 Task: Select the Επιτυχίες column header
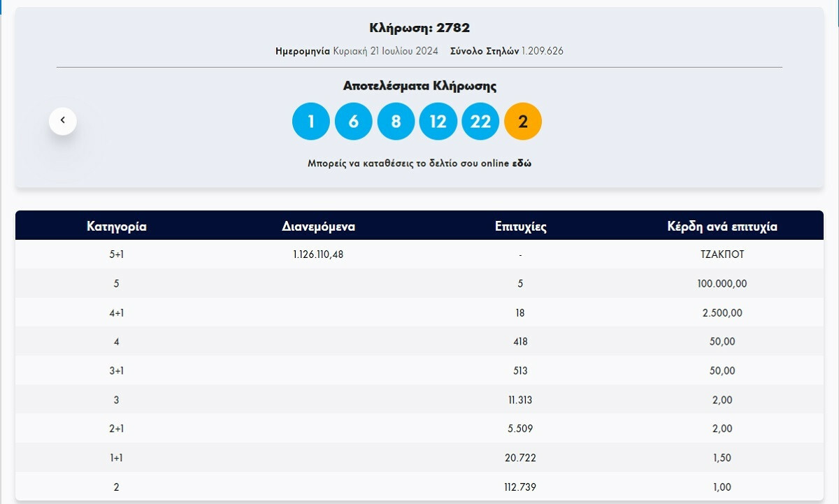[x=519, y=226]
